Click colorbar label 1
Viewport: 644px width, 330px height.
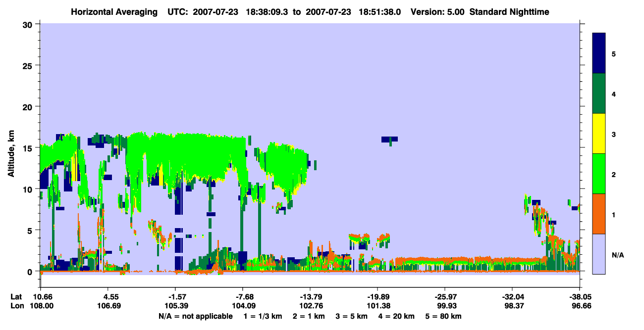pyautogui.click(x=614, y=215)
